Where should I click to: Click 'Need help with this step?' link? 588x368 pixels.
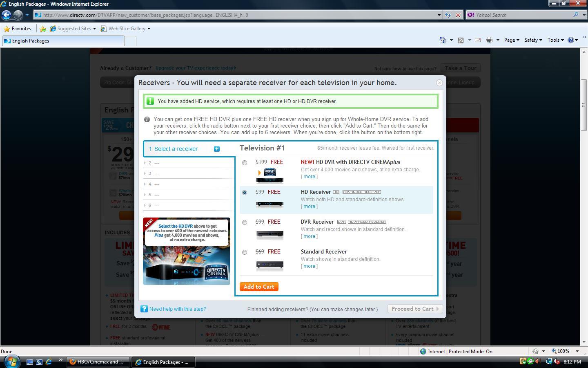pos(178,309)
